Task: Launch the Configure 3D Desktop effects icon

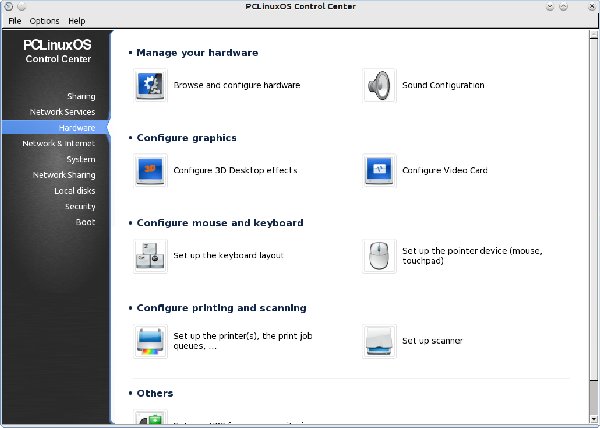Action: click(150, 170)
